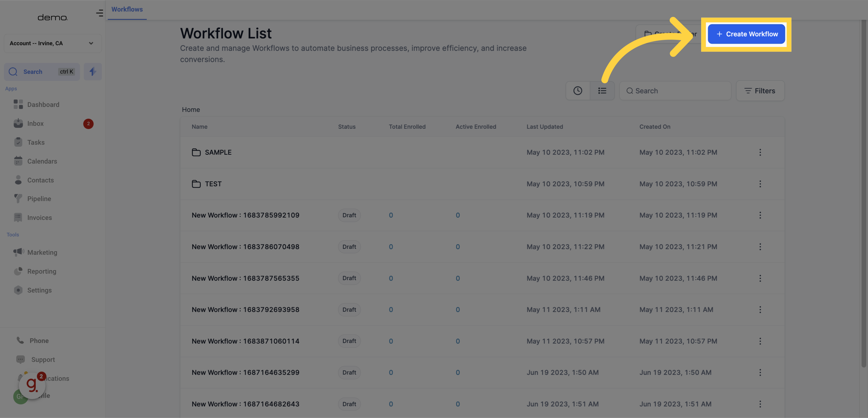
Task: Open the floating g. notification widget
Action: click(32, 385)
